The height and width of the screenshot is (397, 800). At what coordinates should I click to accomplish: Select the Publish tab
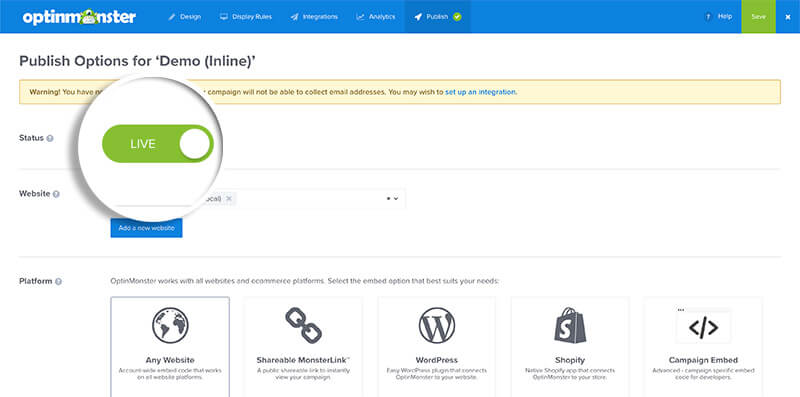click(x=437, y=17)
